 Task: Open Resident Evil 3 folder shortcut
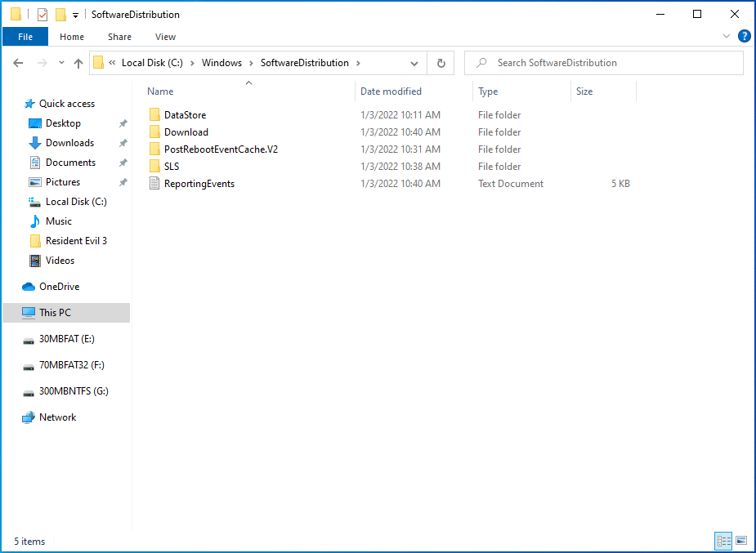[76, 241]
